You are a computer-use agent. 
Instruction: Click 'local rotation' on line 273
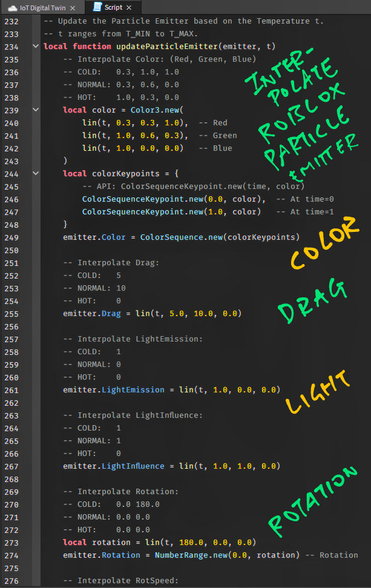(97, 543)
